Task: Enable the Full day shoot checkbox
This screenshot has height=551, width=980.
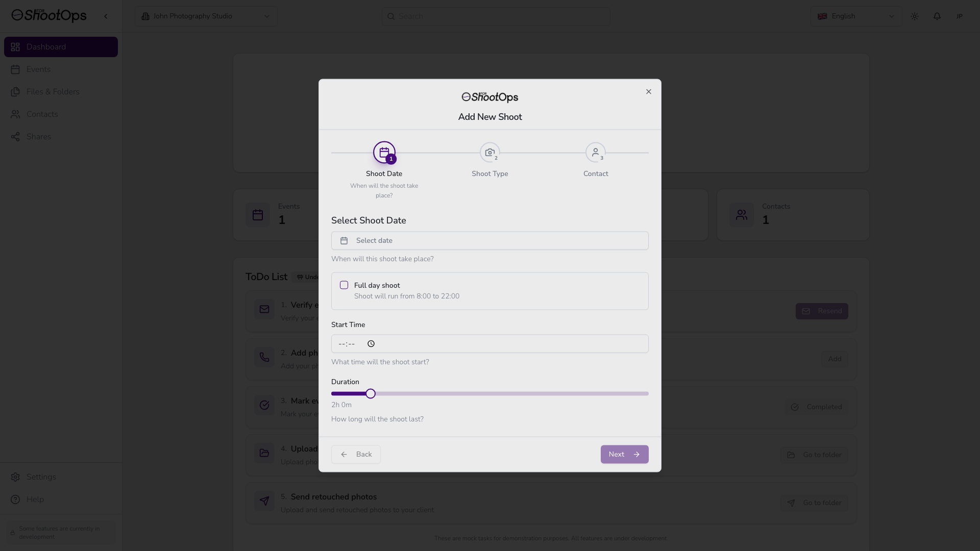Action: (344, 285)
